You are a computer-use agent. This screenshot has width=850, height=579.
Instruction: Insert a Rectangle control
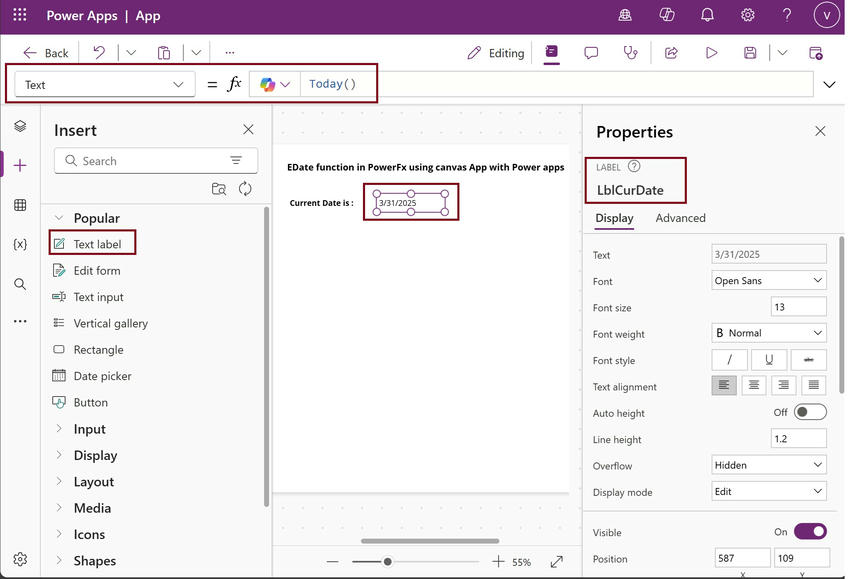pos(88,350)
